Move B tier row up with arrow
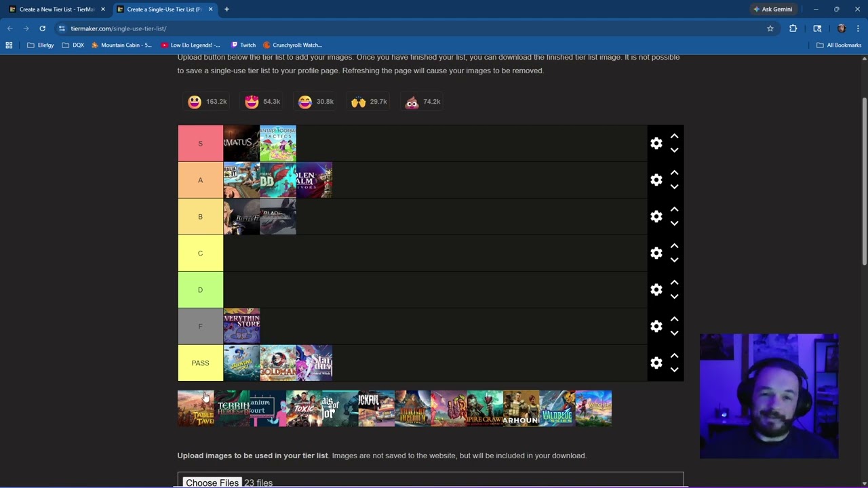Image resolution: width=868 pixels, height=488 pixels. coord(674,209)
